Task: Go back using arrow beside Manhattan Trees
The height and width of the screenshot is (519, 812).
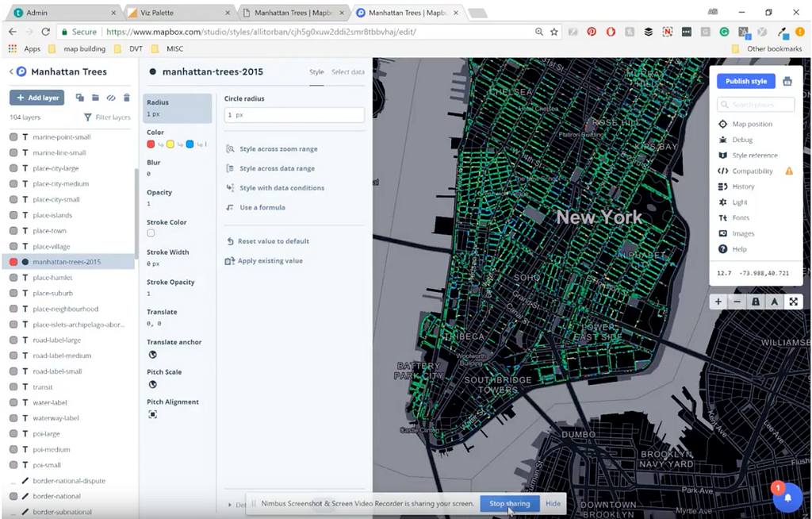Action: [x=11, y=71]
